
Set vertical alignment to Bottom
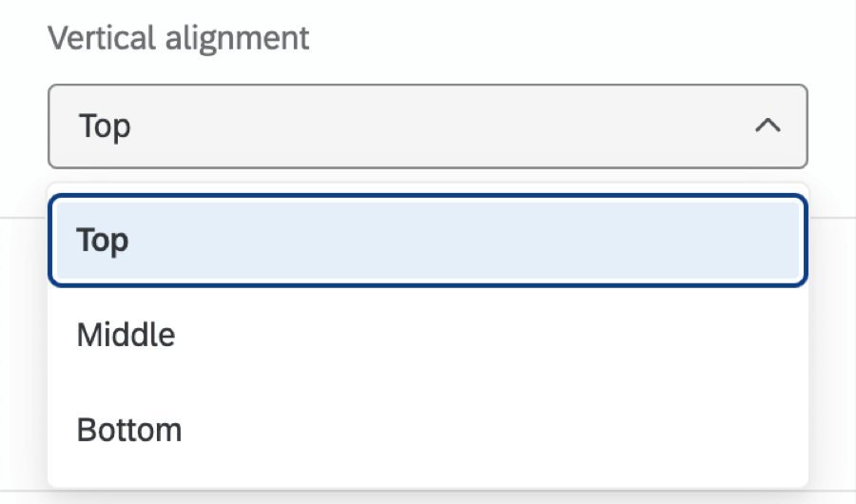[129, 430]
